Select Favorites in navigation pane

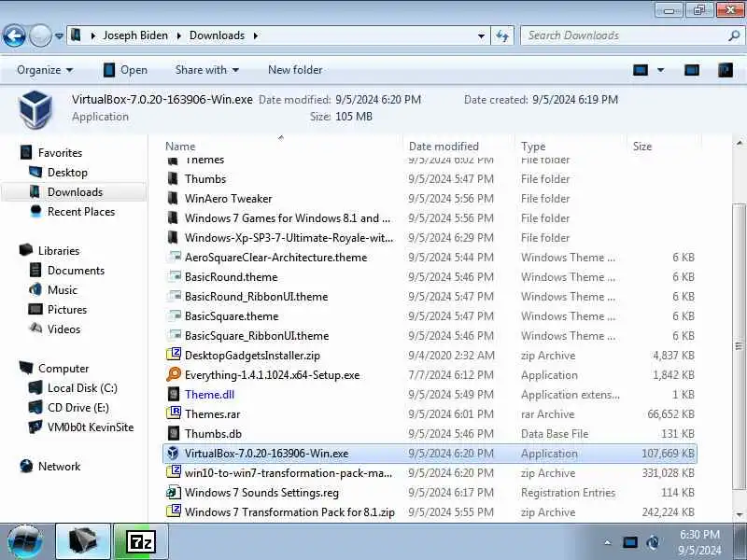(60, 153)
